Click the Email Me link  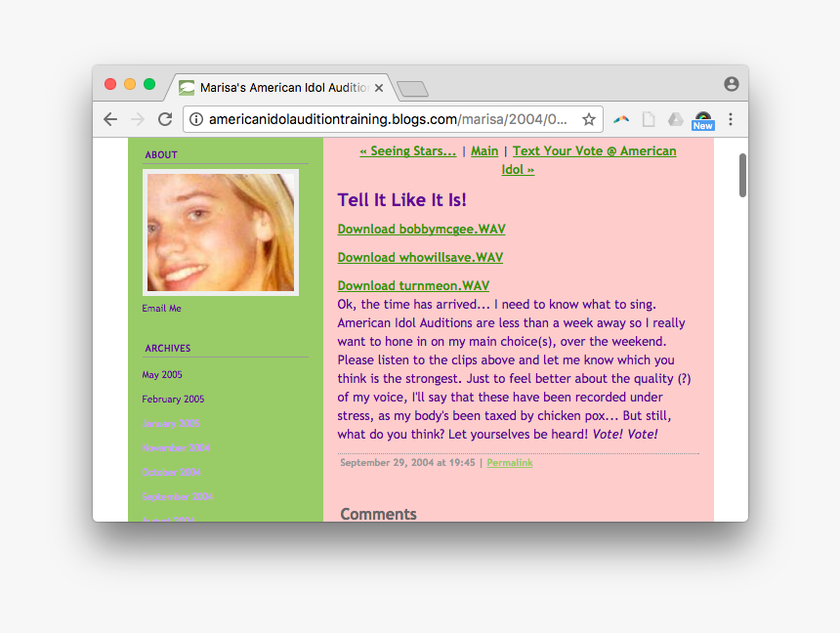[161, 308]
